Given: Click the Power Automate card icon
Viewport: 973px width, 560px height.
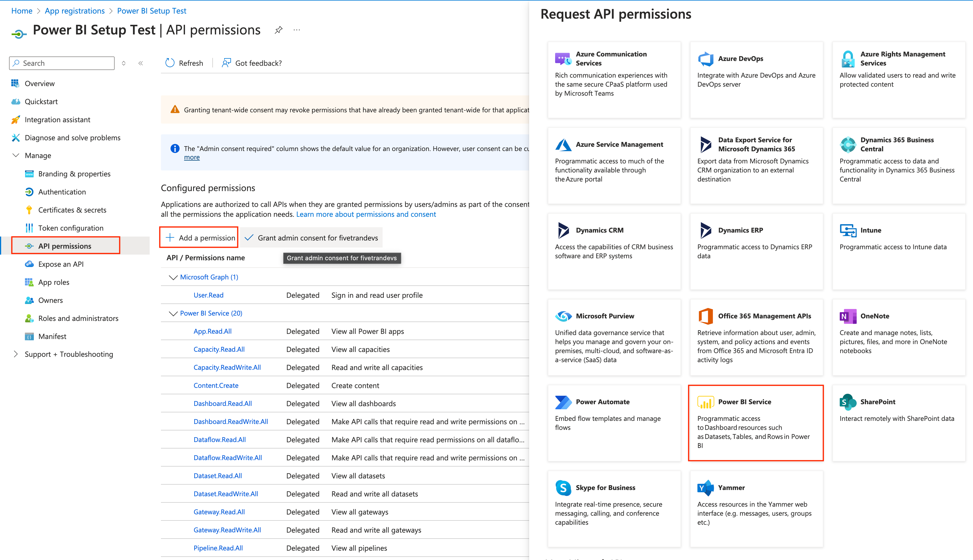Looking at the screenshot, I should coord(563,402).
